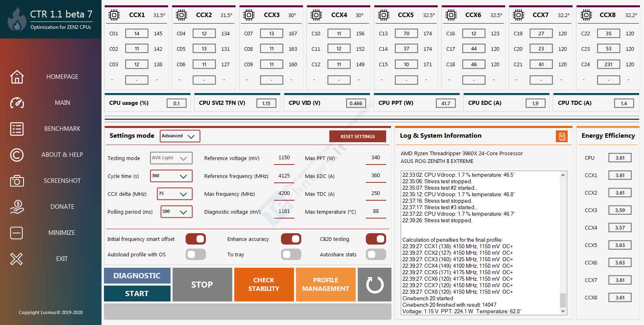Toggle Initial frequency smart offset switch

(196, 239)
